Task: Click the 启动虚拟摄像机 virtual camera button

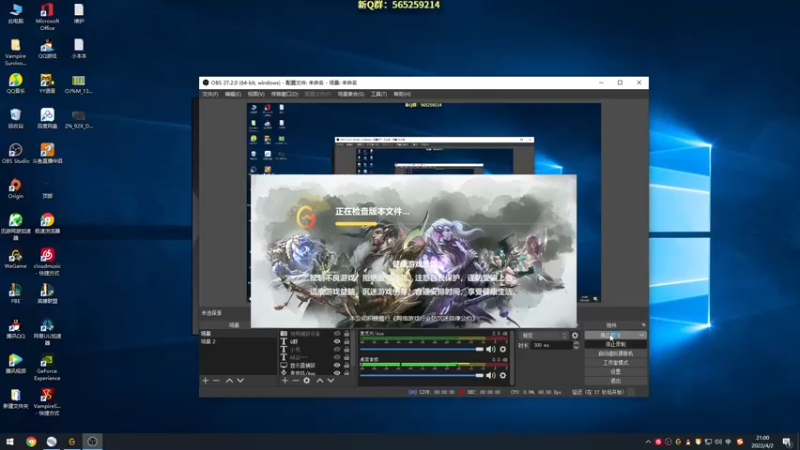Action: point(615,354)
